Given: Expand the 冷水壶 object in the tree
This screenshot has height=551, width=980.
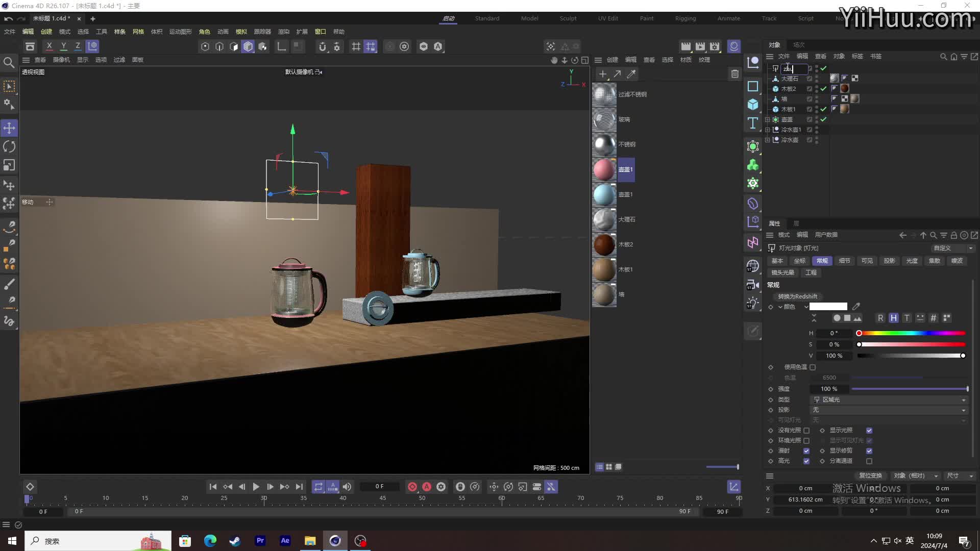Looking at the screenshot, I should pos(767,140).
